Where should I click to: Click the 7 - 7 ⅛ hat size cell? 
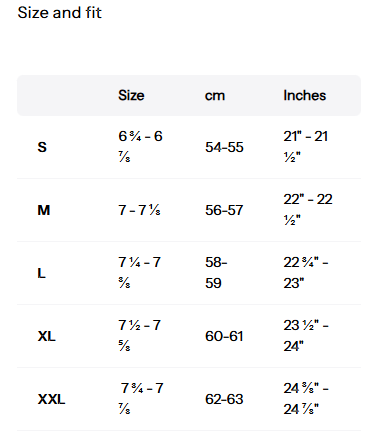click(139, 210)
